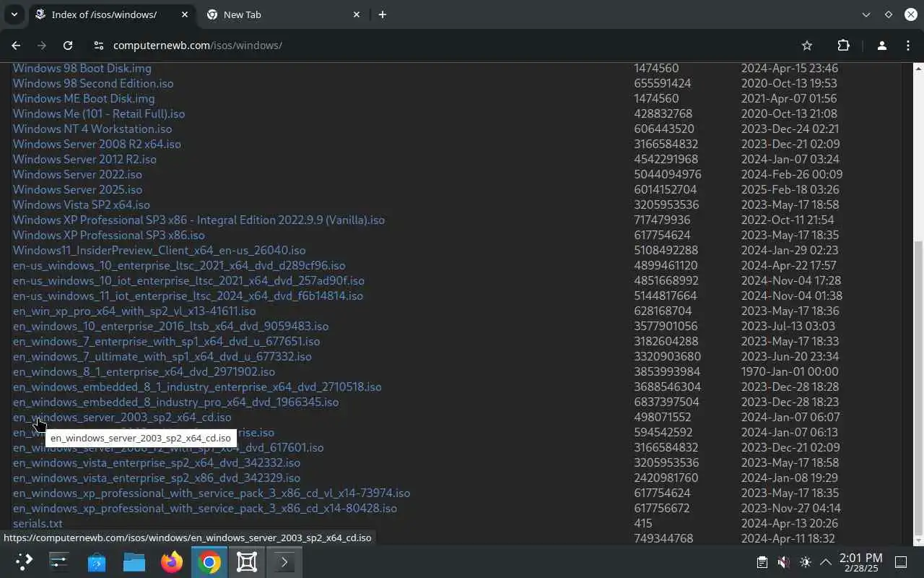Open the Extensions puzzle icon

(x=843, y=46)
